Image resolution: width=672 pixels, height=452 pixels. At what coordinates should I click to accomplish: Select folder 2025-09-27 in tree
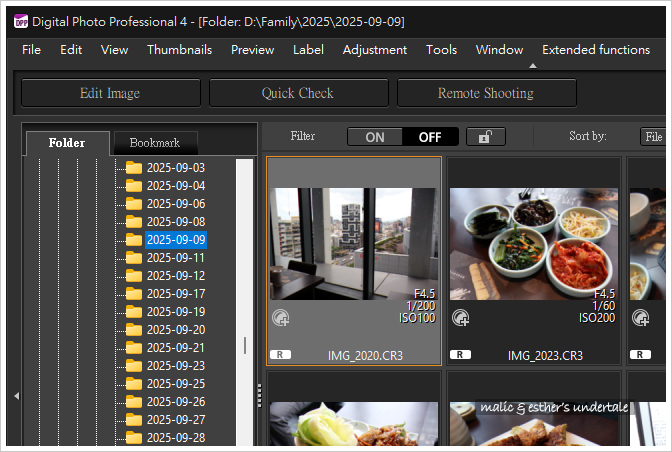176,419
